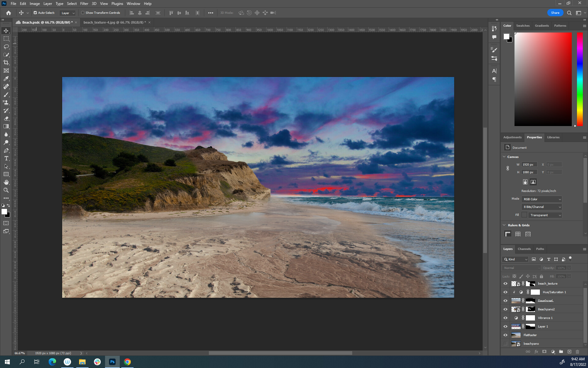Toggle visibility of the Vibrance 1 layer
Screen dimensions: 588x368
coord(505,318)
